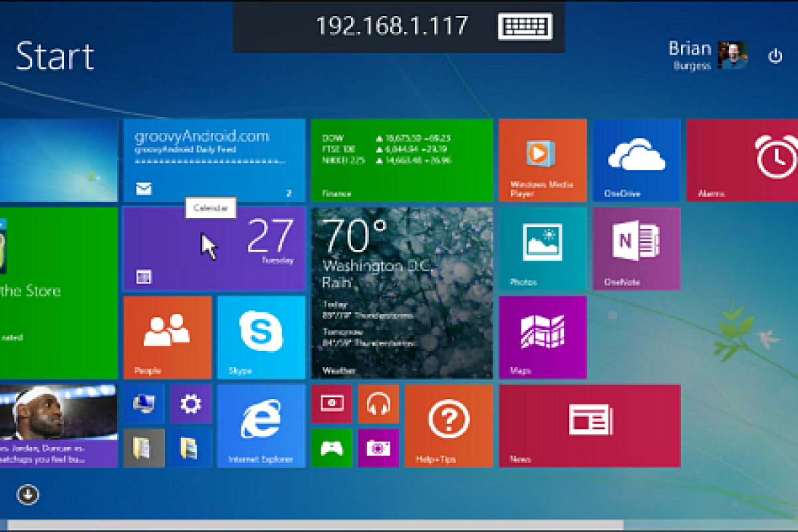The height and width of the screenshot is (532, 798).
Task: Open the magenta Camera tile
Action: point(378,448)
